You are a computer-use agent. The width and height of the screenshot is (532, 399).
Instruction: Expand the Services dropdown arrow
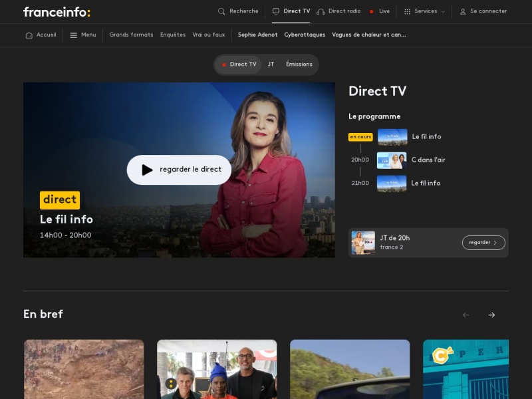443,11
